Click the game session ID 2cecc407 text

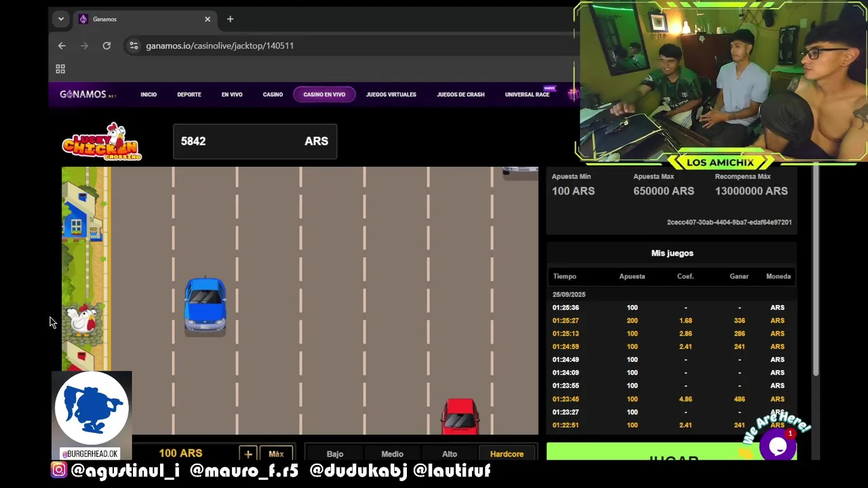point(729,222)
